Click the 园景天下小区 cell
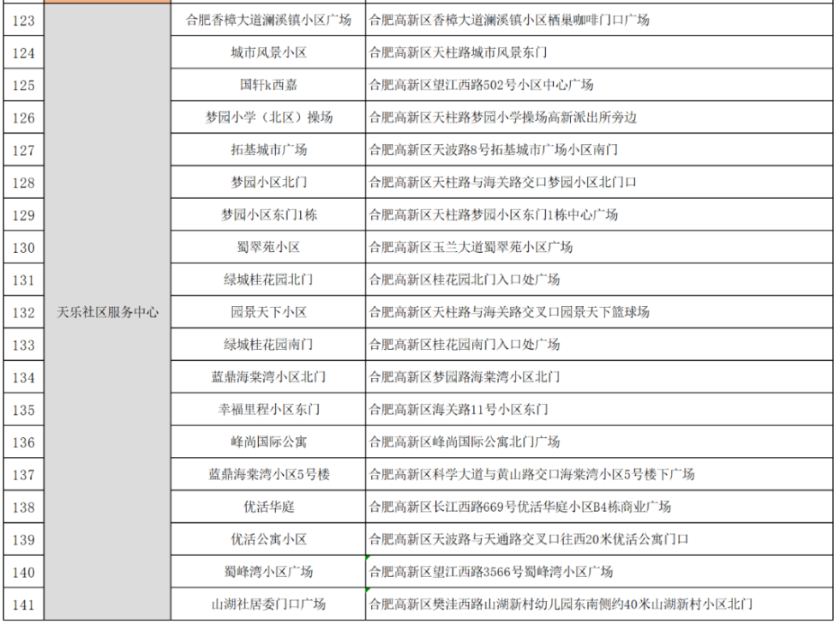Viewport: 840px width, 625px height. tap(268, 312)
